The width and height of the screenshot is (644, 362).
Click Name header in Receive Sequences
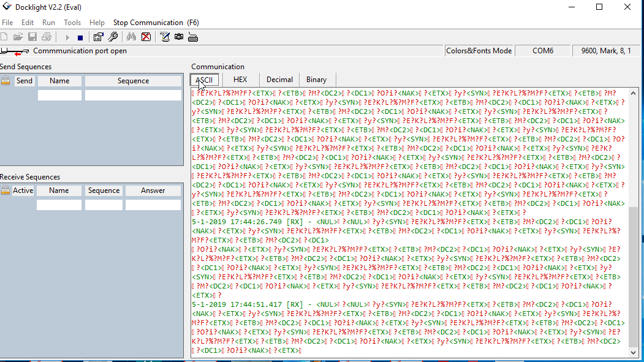(x=59, y=190)
